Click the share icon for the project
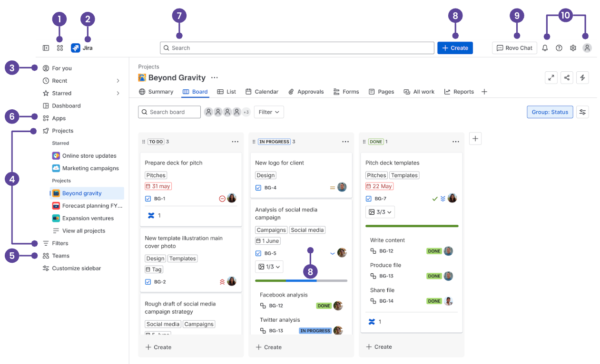The image size is (600, 364). (567, 78)
